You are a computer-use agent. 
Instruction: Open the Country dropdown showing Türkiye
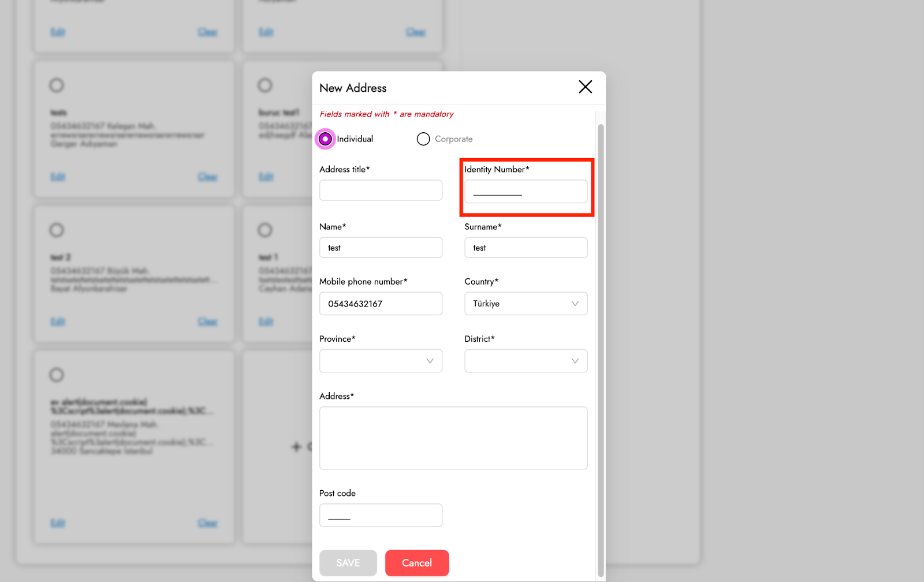(x=526, y=304)
